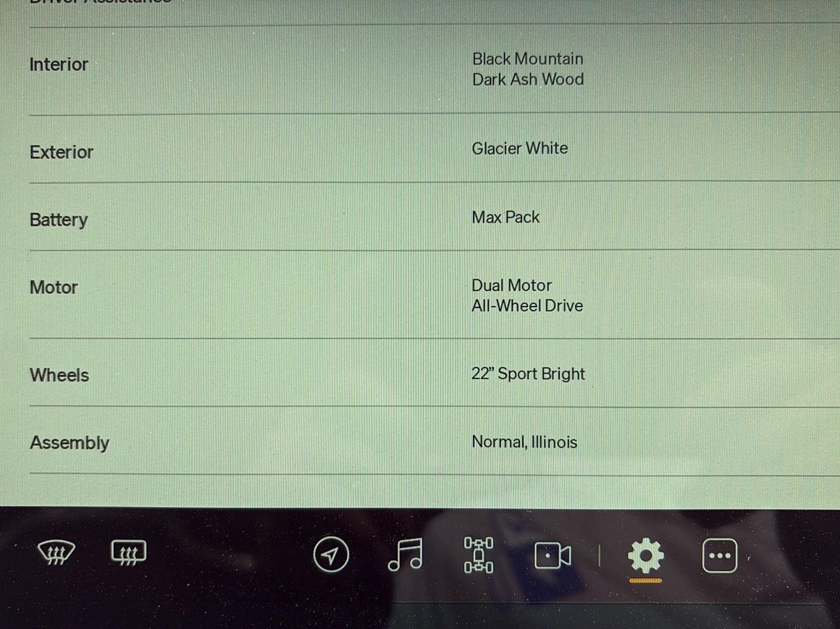This screenshot has height=629, width=840.
Task: Click the Glacier White exterior value
Action: (520, 149)
